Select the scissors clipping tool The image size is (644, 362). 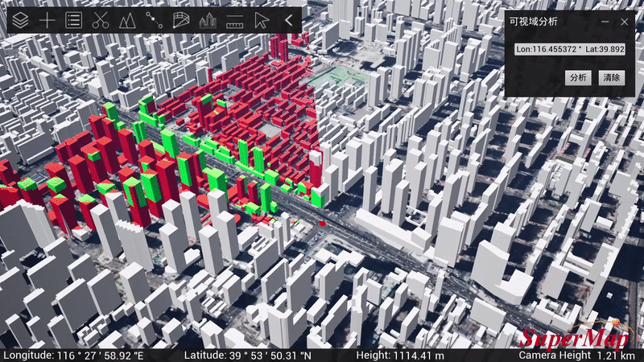tap(100, 20)
